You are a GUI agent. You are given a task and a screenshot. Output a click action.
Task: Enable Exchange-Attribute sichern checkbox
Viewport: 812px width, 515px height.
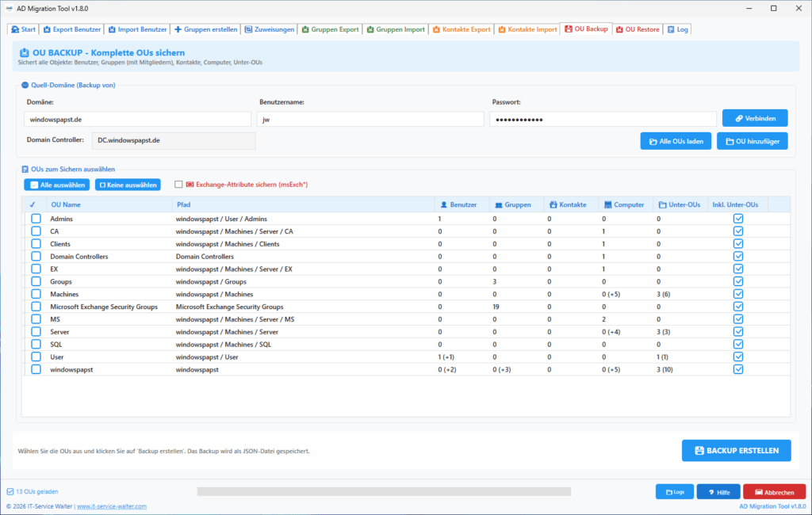(178, 185)
